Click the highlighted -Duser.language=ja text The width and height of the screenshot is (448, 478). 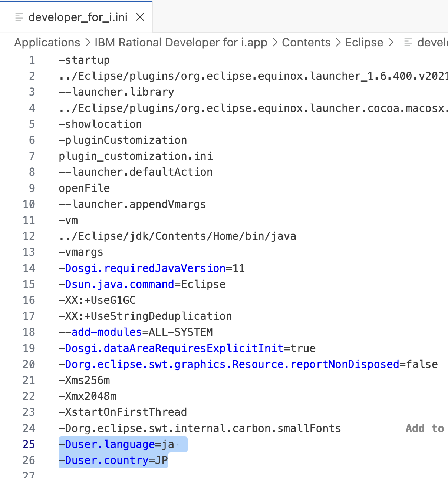click(x=115, y=444)
